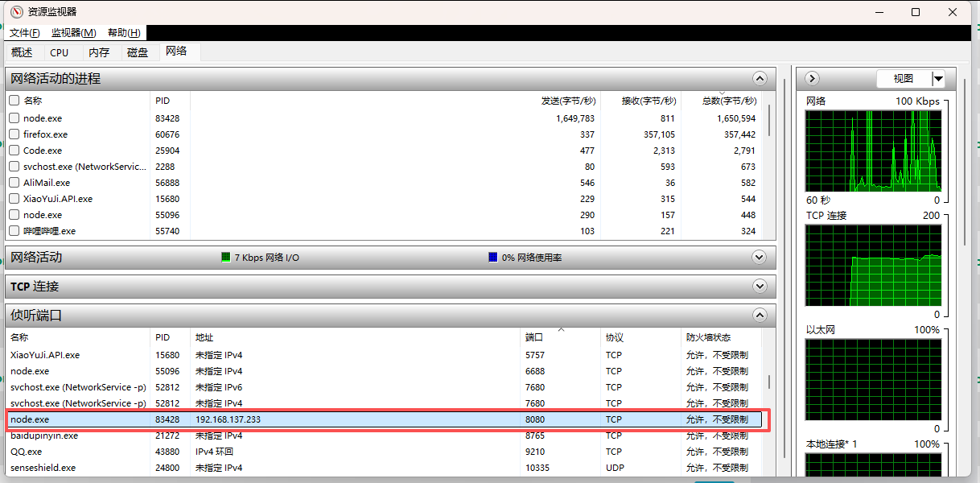Select the node.exe port 6688 listening row
The height and width of the screenshot is (483, 980).
click(385, 371)
